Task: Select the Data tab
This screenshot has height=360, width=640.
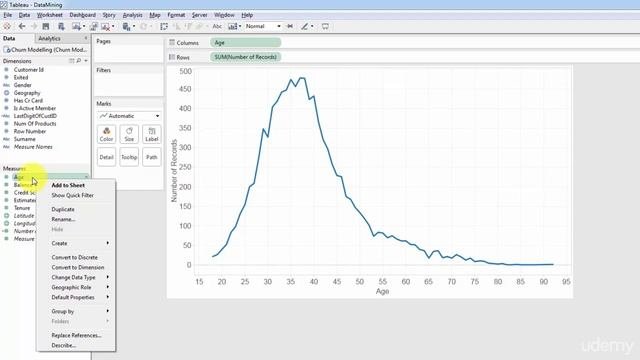Action: click(x=9, y=38)
